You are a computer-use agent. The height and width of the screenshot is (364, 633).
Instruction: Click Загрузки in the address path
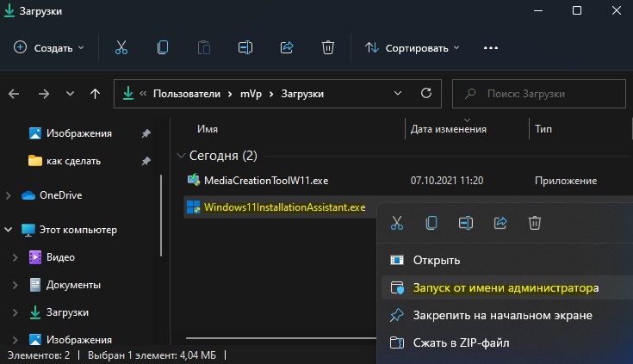(302, 94)
